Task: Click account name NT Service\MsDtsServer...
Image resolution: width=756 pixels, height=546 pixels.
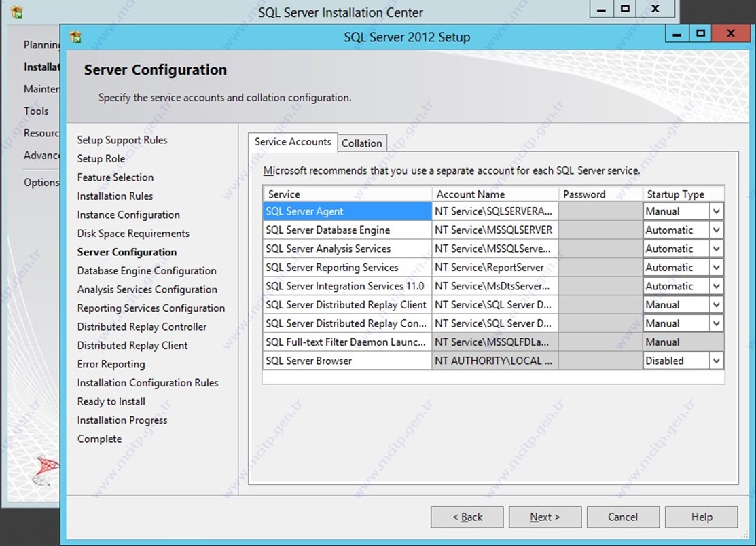Action: tap(494, 286)
